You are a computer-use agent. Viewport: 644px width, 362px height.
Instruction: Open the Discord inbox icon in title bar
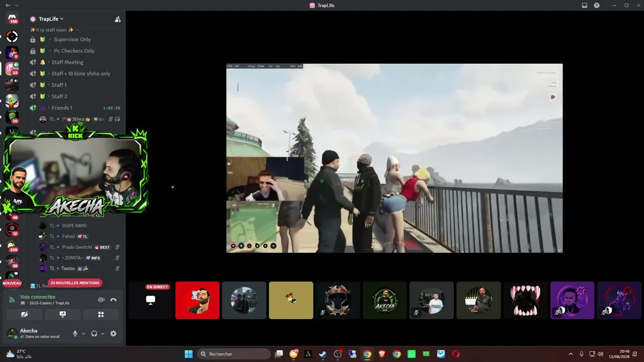point(585,6)
